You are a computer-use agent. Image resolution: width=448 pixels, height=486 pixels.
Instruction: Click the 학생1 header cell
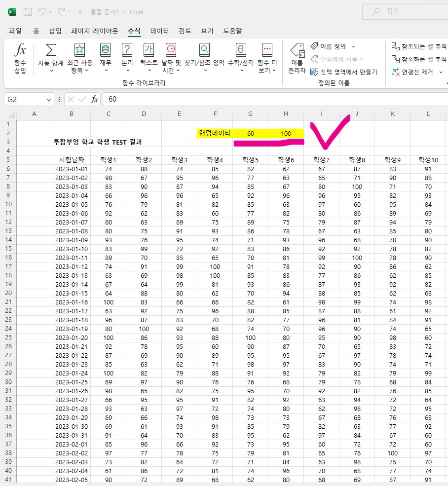pos(108,160)
